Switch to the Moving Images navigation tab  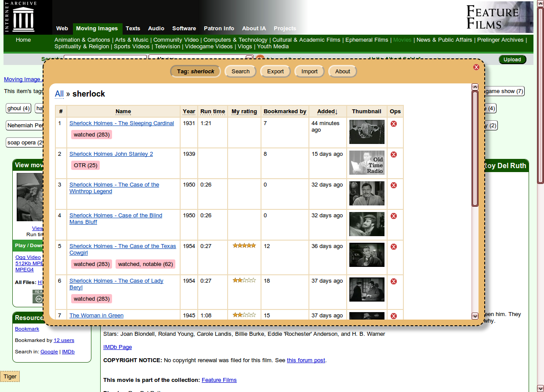(97, 29)
